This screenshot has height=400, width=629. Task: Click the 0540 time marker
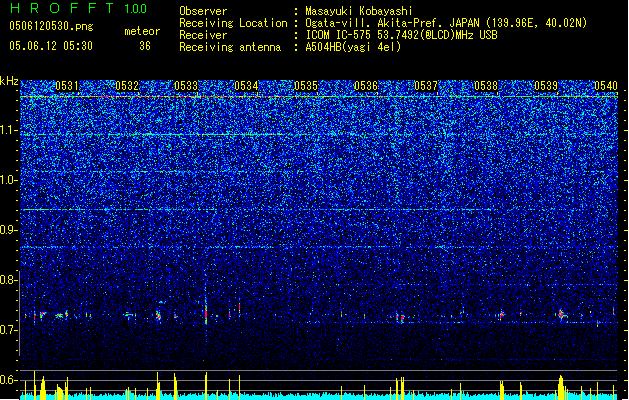tap(606, 86)
